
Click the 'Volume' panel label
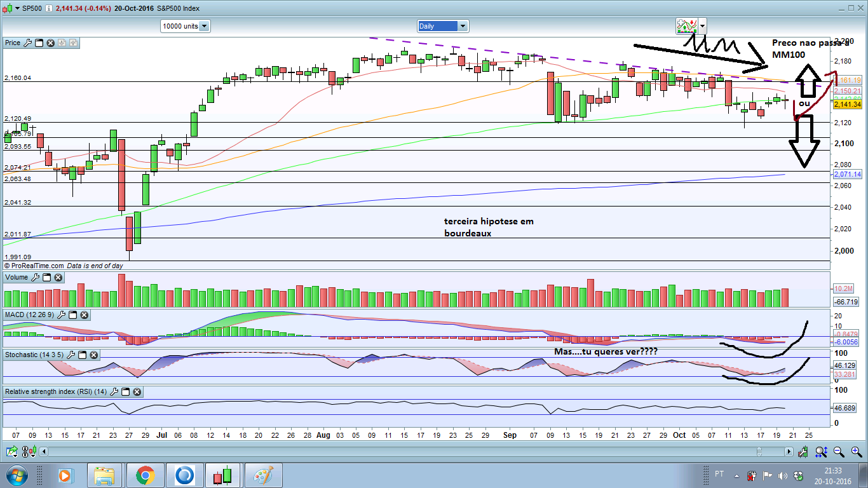(x=17, y=278)
